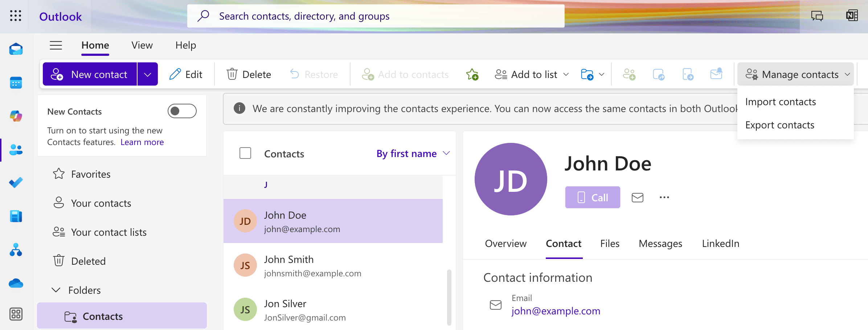Collapse the Folders section

click(56, 290)
